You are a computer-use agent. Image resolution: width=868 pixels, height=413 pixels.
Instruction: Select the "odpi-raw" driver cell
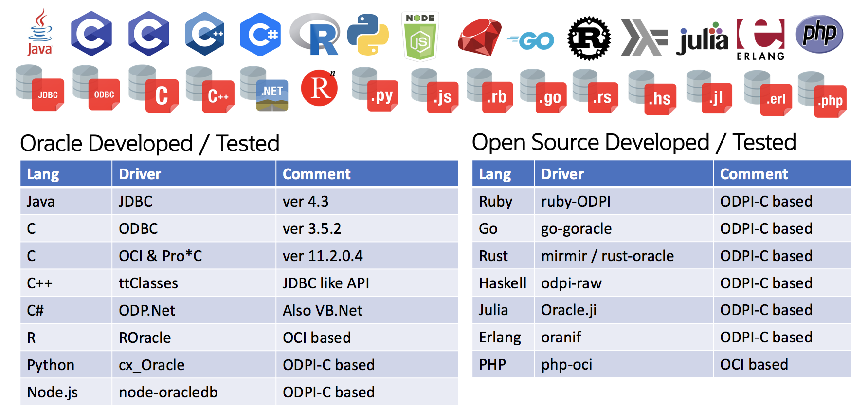[624, 283]
